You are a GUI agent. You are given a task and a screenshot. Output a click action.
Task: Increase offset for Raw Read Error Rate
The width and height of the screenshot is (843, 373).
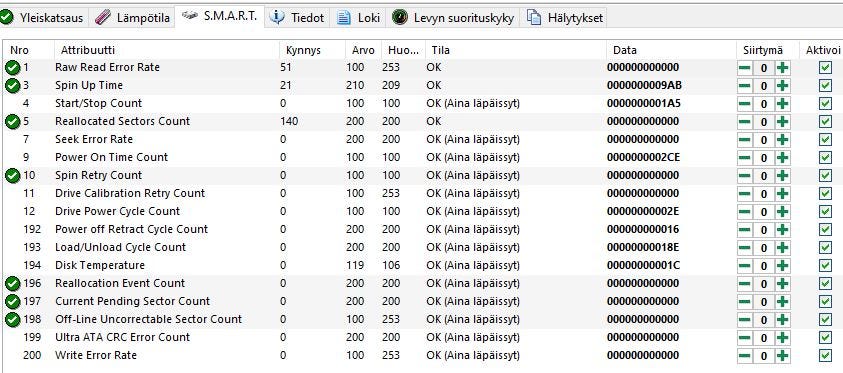[x=783, y=68]
